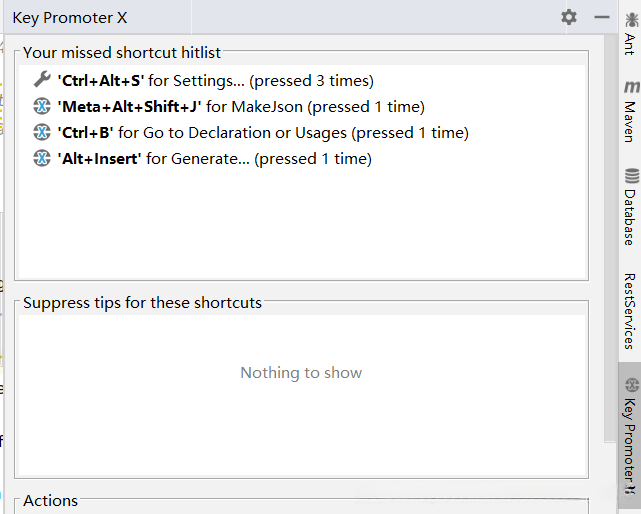Click the 'Suppress tips for these shortcuts' heading
Screen dimensions: 641x514
[142, 302]
